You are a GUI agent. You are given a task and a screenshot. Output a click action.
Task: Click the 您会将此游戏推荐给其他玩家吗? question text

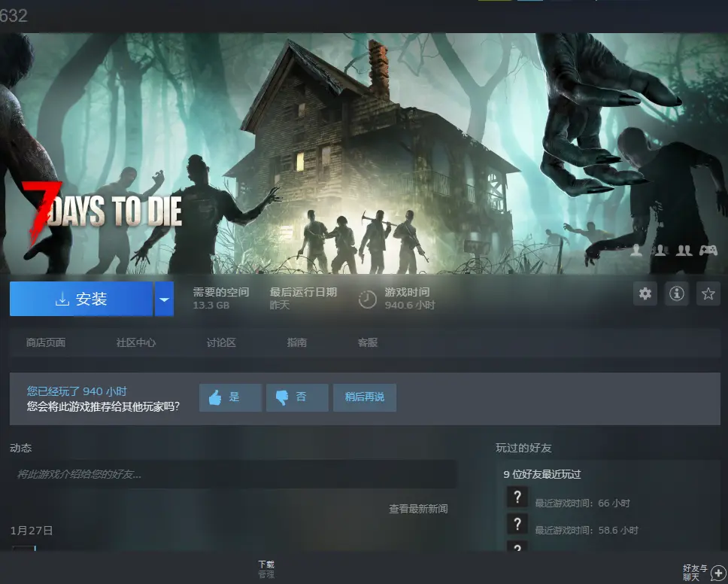coord(103,406)
